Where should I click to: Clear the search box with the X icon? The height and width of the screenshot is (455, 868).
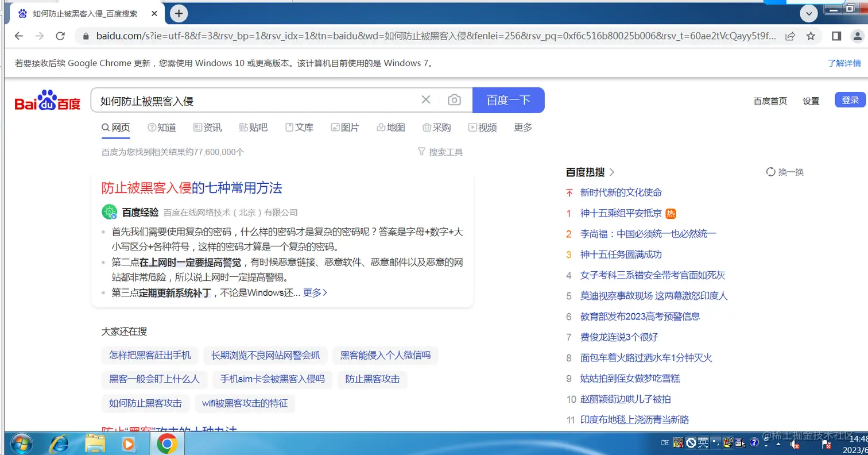pyautogui.click(x=426, y=100)
